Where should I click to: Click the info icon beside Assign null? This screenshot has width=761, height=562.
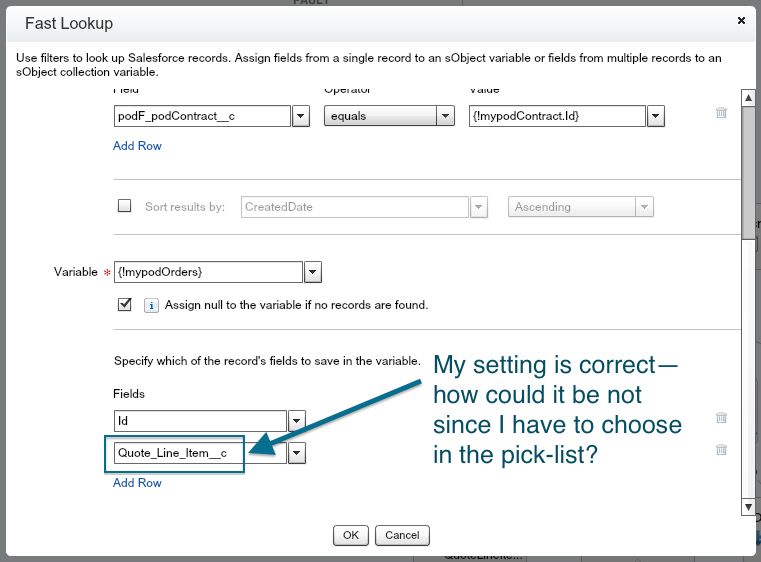(151, 305)
